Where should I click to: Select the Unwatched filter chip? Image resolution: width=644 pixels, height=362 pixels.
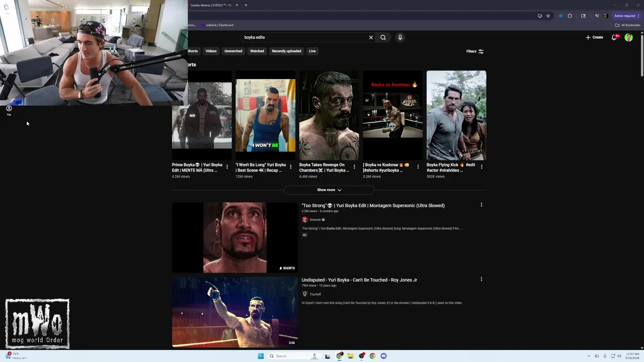coord(233,51)
